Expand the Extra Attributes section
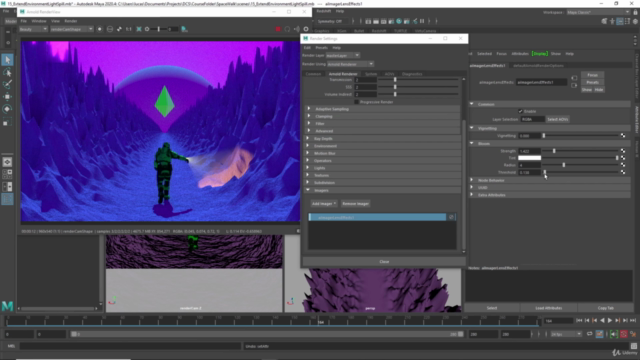Image resolution: width=640 pixels, height=360 pixels. tap(549, 195)
